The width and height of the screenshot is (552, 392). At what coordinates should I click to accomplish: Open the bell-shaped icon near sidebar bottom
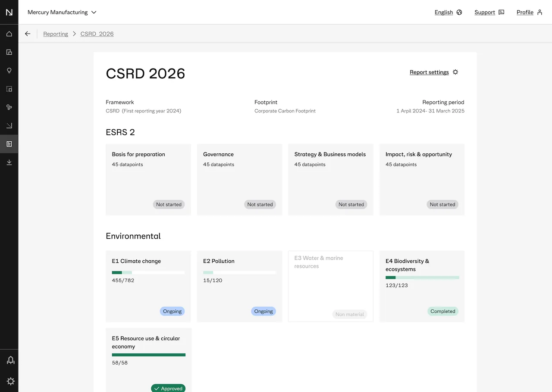[x=11, y=360]
